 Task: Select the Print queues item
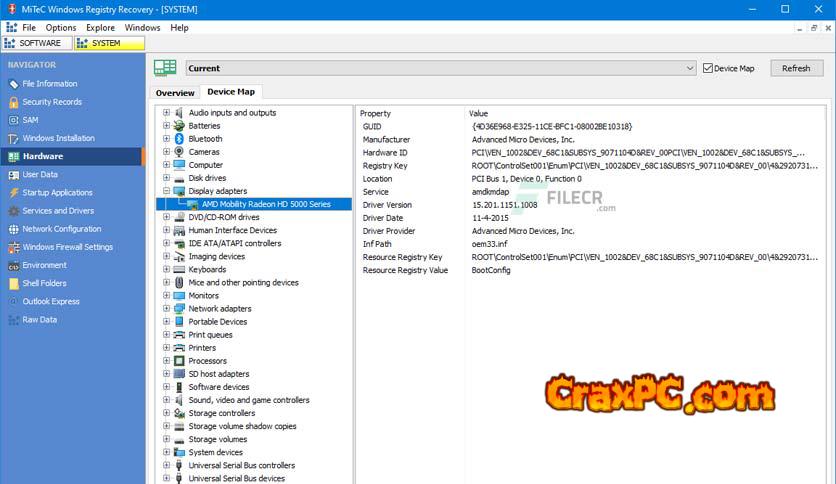tap(210, 335)
